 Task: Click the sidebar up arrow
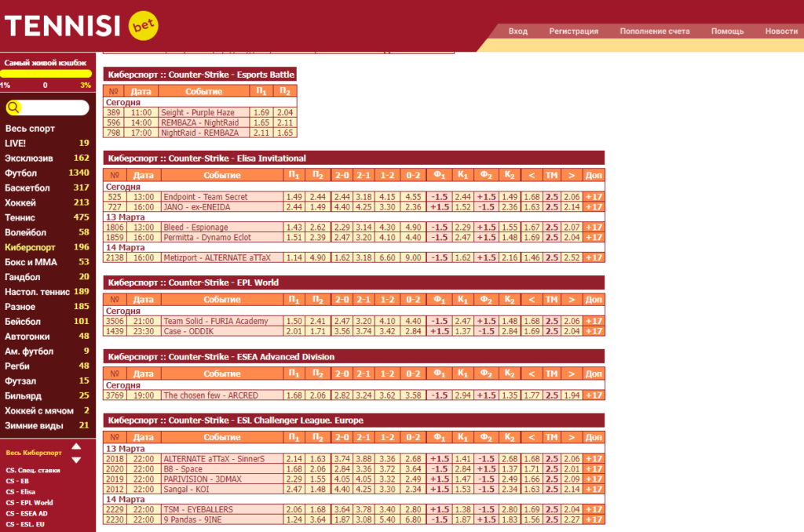click(x=76, y=446)
